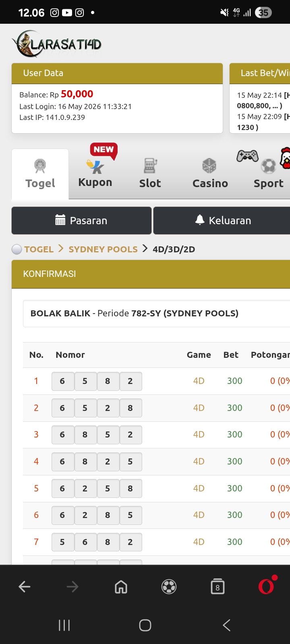Open the Larasati4D logo home
The width and height of the screenshot is (290, 644).
[x=57, y=43]
